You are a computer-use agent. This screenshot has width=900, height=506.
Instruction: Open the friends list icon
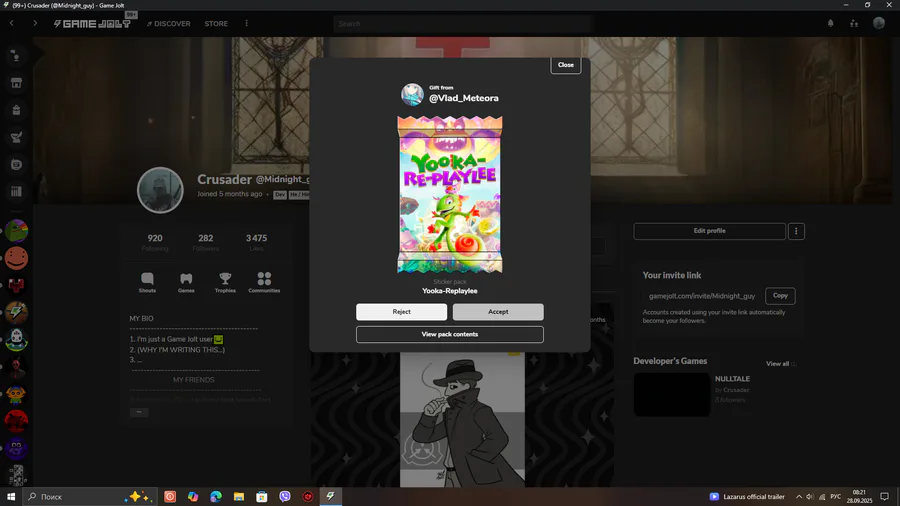coord(854,24)
